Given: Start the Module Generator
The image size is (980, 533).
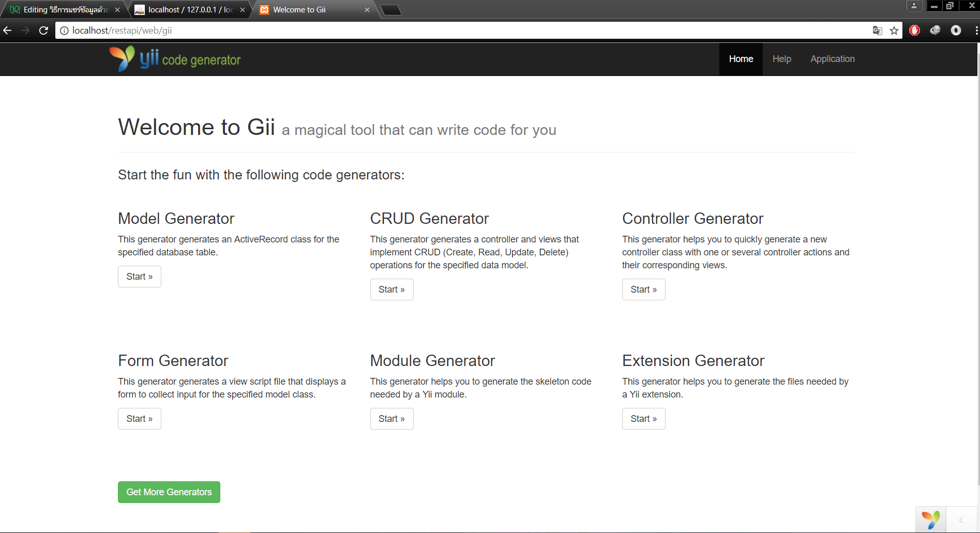Looking at the screenshot, I should 391,419.
